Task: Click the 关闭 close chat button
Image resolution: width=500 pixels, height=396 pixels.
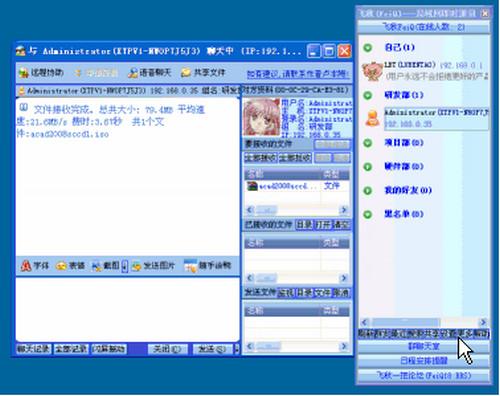Action: point(167,349)
